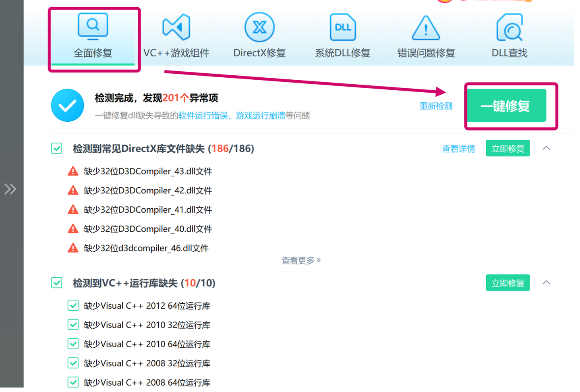This screenshot has width=580, height=392.
Task: Toggle the VC++运行库缺失 group checkbox
Action: click(x=56, y=283)
